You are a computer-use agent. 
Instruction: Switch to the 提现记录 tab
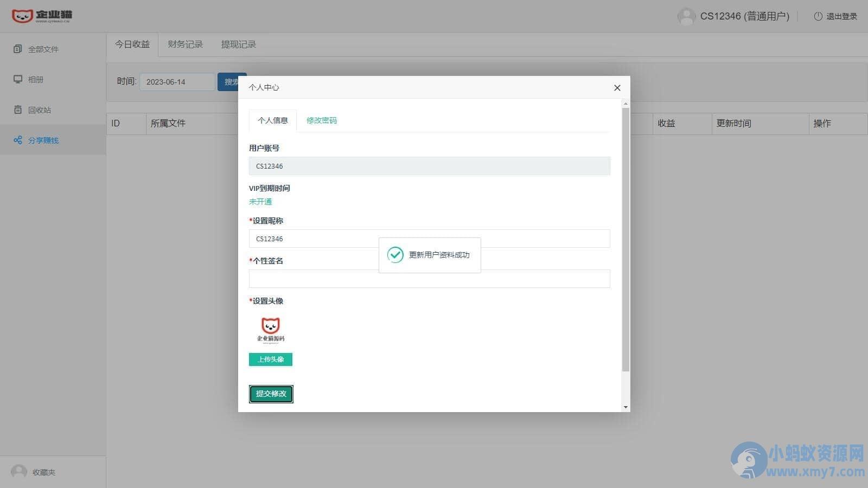pos(238,44)
